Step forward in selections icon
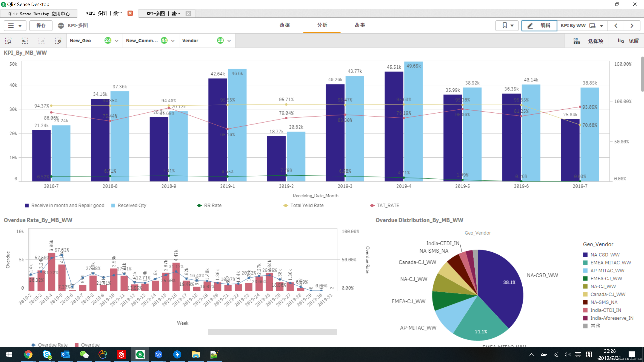Viewport: 644px width, 362px height. [x=41, y=41]
